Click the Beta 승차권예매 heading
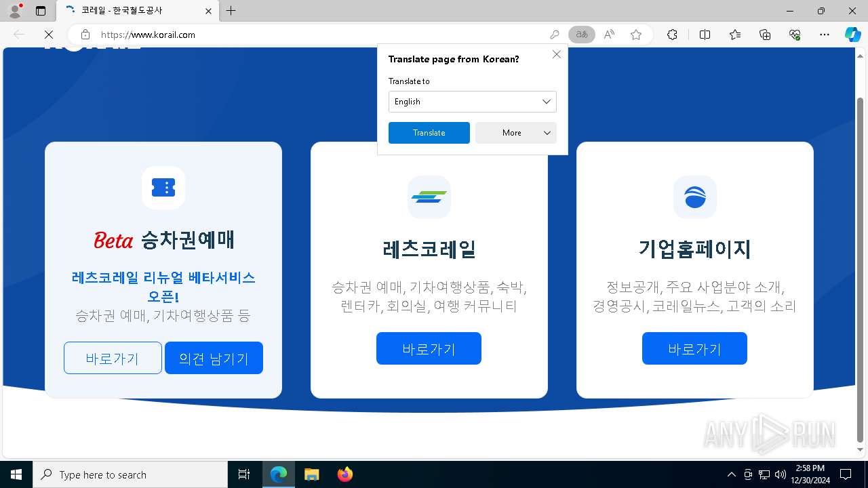Viewport: 868px width, 488px height. pos(163,239)
